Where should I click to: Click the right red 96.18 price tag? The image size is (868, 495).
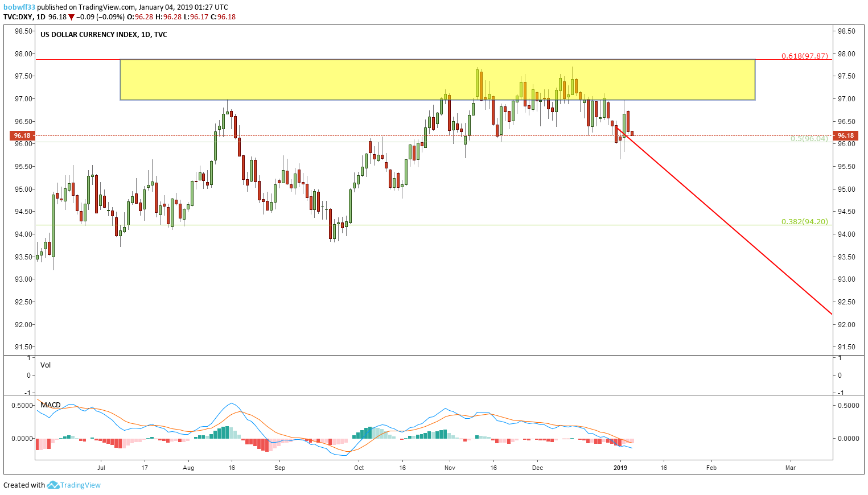[x=846, y=135]
